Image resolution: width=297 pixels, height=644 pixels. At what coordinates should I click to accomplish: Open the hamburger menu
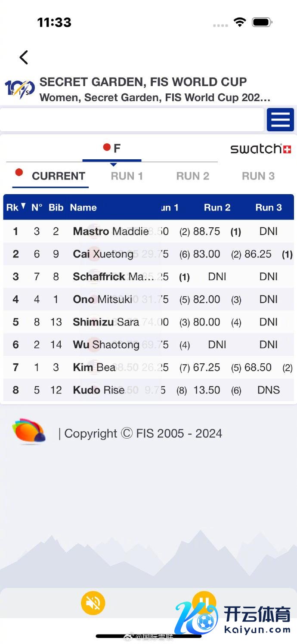pos(280,120)
